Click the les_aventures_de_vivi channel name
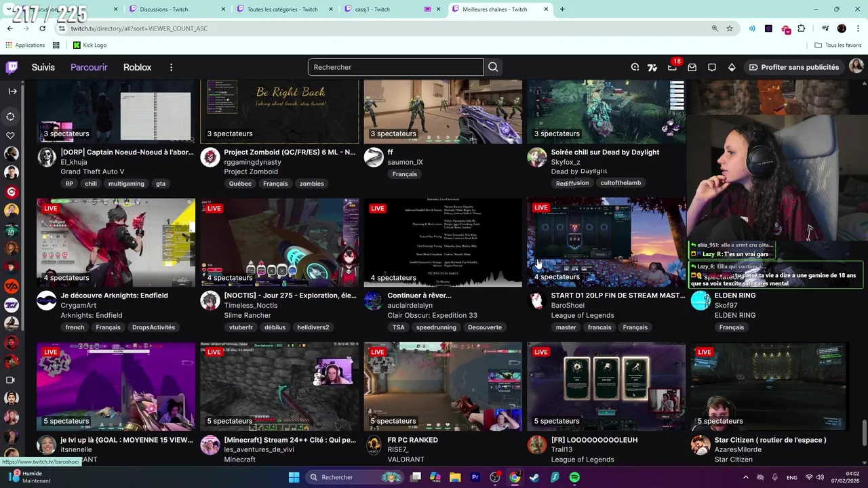Viewport: 868px width, 488px height. point(259,450)
